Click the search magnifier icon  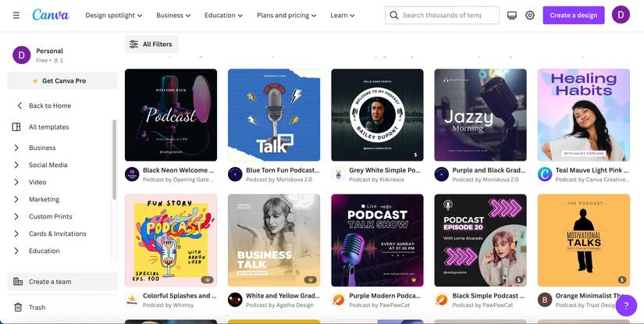(x=393, y=15)
